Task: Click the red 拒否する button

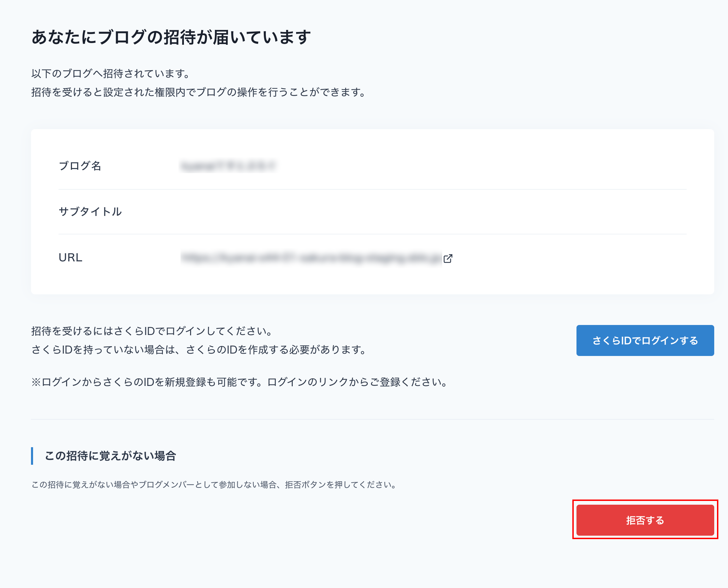Action: 645,520
